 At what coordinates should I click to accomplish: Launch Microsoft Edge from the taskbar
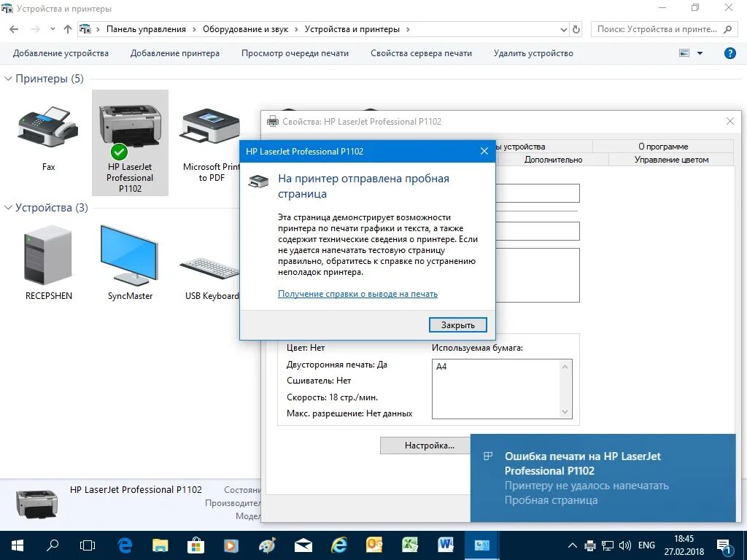tap(124, 545)
